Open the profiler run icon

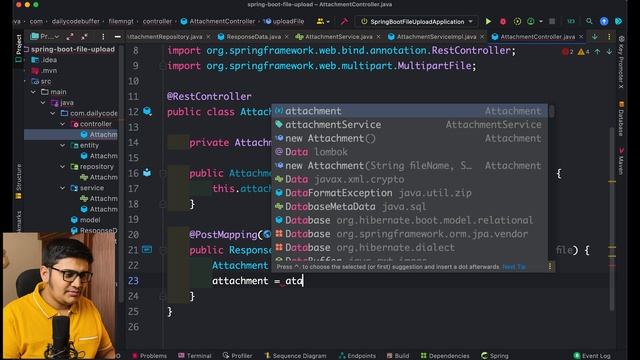[x=531, y=21]
